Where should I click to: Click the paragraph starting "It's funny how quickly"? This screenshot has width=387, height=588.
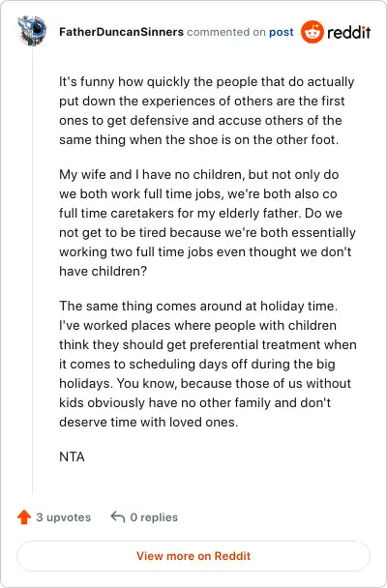[207, 110]
